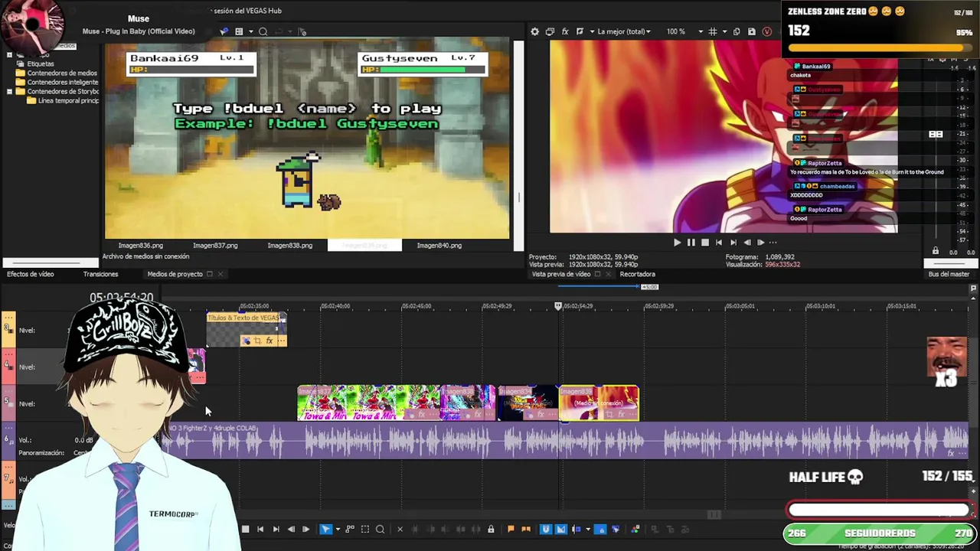Select Imagen840.png media item
The image size is (980, 551).
point(439,246)
